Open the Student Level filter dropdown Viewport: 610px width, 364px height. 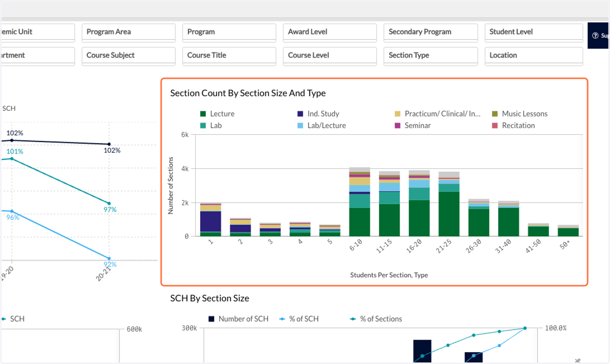coord(534,32)
